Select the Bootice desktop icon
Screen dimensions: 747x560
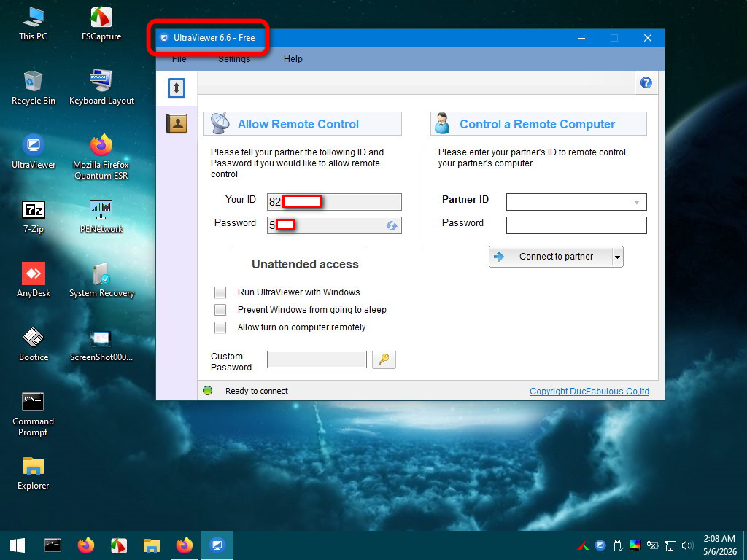34,344
